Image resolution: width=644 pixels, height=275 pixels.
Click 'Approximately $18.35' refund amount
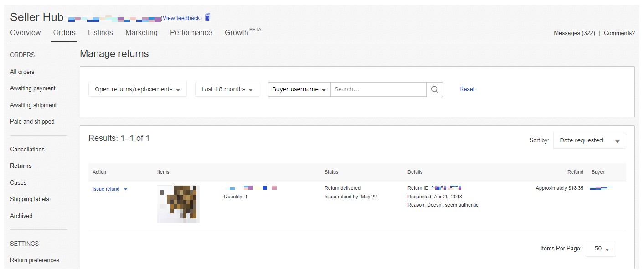pos(559,188)
